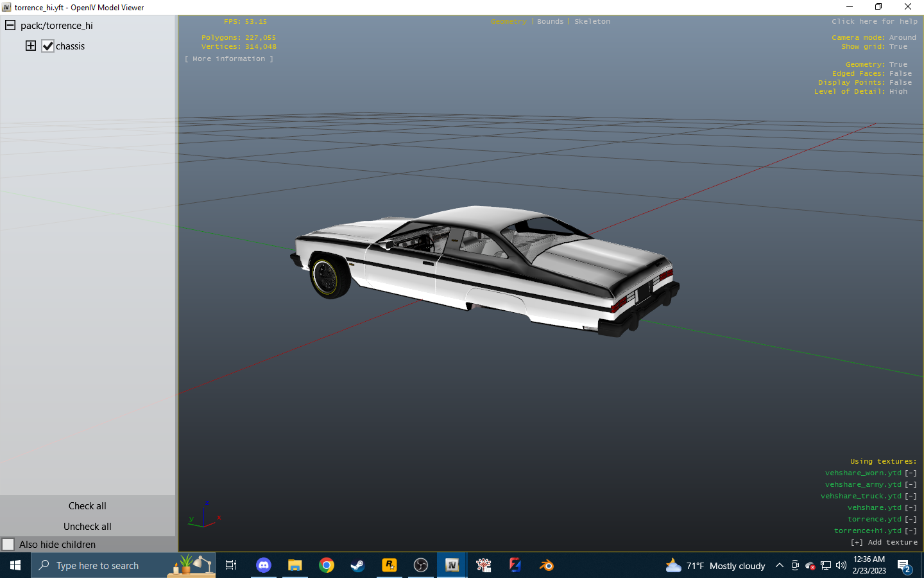
Task: Open OBS Studio from the taskbar
Action: pos(421,565)
